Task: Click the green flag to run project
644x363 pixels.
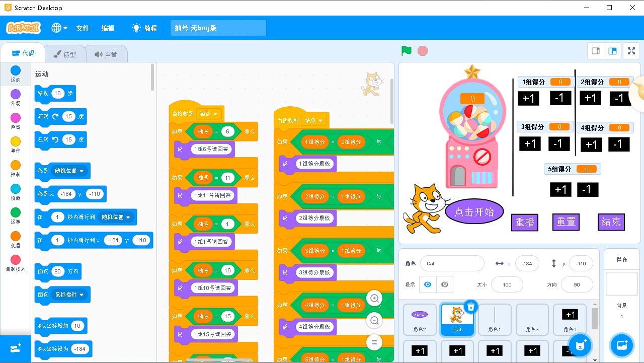Action: (x=407, y=51)
